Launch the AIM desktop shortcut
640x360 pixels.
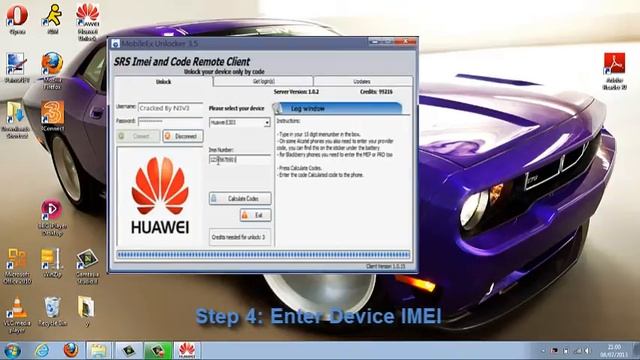53,19
